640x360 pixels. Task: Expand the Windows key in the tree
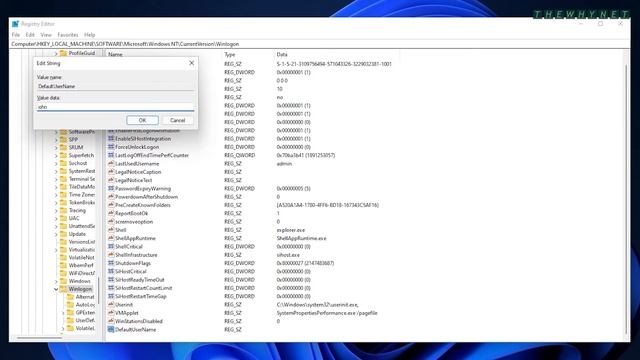pos(56,281)
